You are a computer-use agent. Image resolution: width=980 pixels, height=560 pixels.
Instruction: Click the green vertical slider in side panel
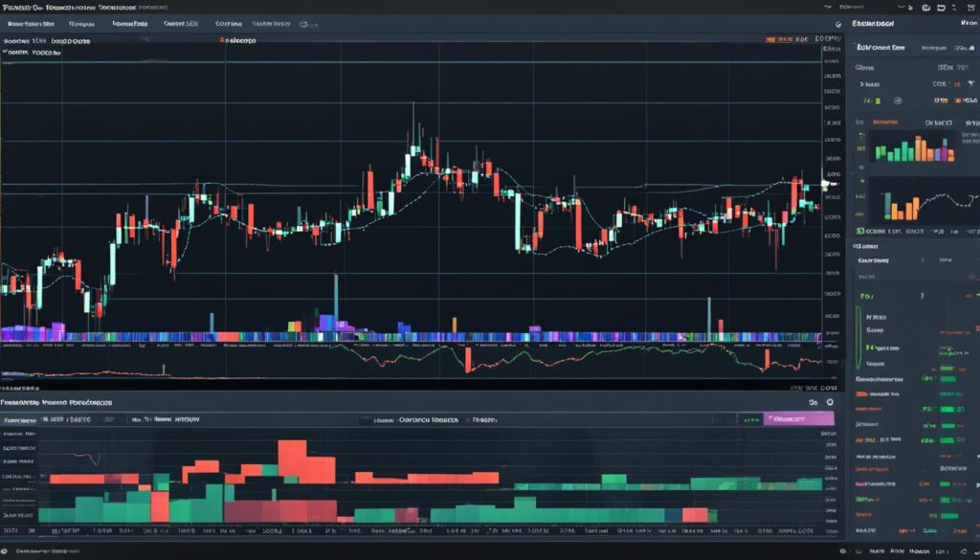(x=858, y=338)
